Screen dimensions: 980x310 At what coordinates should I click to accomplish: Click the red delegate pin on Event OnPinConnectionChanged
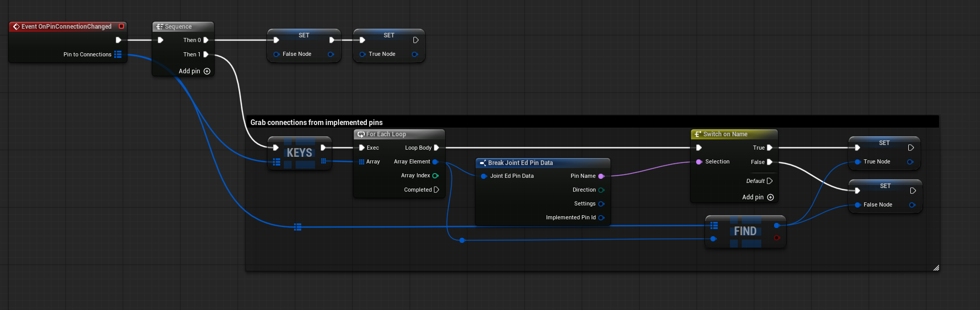[121, 26]
